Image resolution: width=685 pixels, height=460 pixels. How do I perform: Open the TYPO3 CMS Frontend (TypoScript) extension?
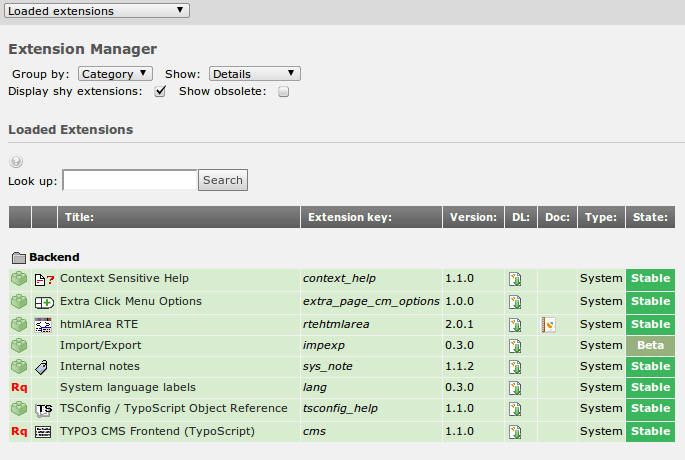157,431
